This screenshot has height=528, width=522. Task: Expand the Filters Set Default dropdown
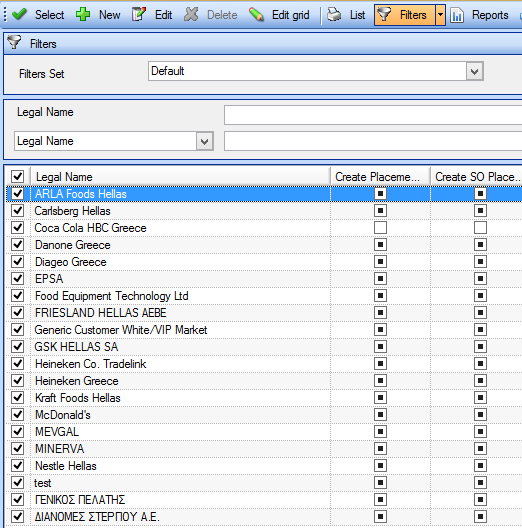click(x=475, y=71)
